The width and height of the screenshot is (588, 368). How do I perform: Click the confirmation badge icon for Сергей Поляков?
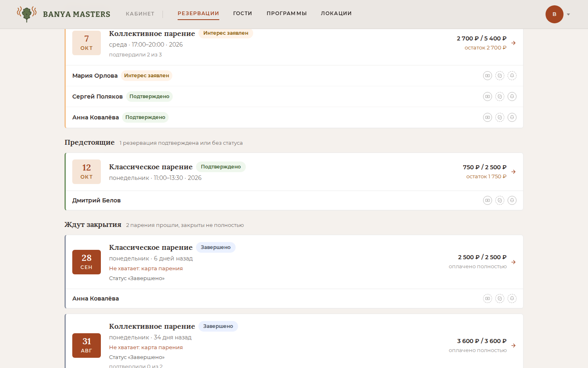pyautogui.click(x=500, y=96)
